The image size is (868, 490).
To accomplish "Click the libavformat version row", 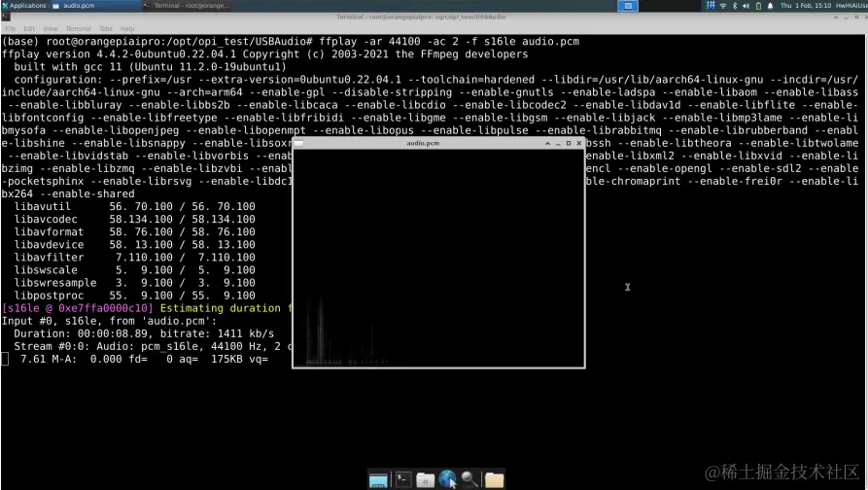I will coord(134,232).
